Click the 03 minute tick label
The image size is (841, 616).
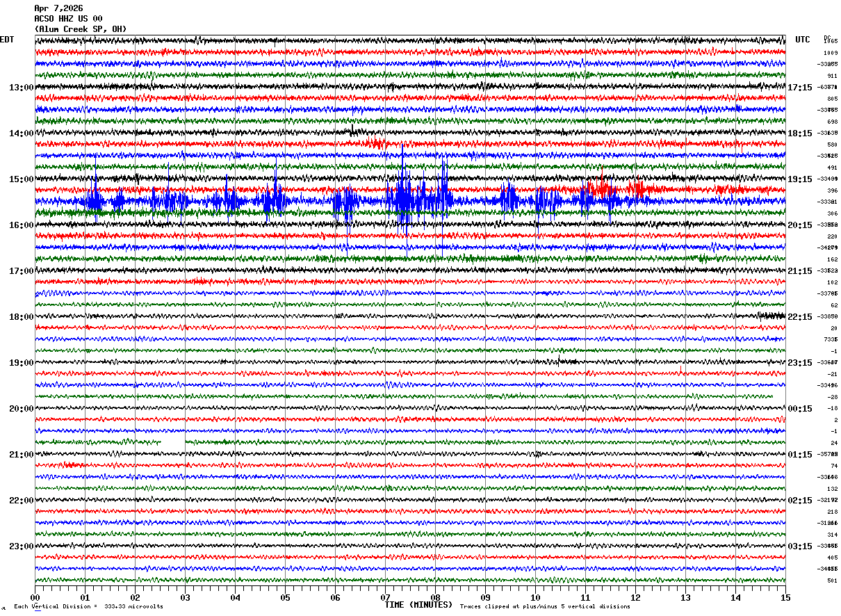pyautogui.click(x=185, y=598)
